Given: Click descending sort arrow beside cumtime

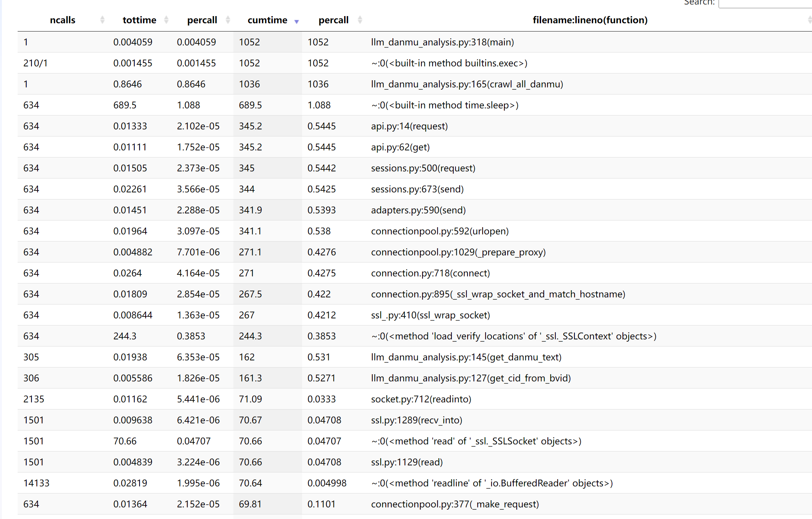Looking at the screenshot, I should click(x=296, y=21).
